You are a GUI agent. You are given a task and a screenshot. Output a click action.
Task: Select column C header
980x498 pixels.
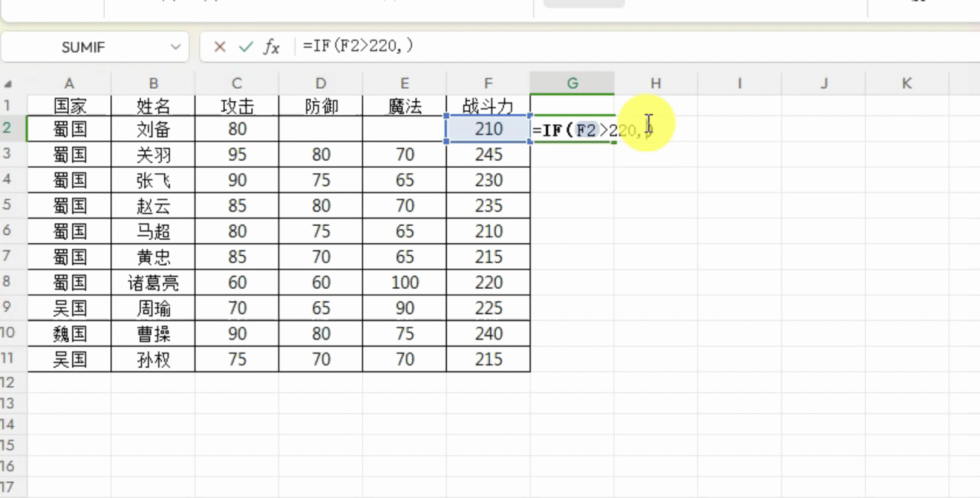point(237,84)
